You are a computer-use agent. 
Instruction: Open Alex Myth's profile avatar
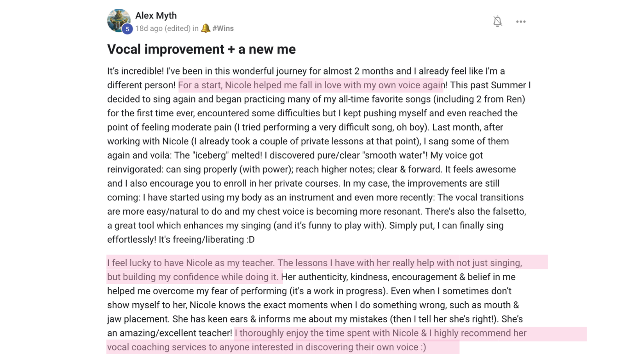click(x=118, y=20)
